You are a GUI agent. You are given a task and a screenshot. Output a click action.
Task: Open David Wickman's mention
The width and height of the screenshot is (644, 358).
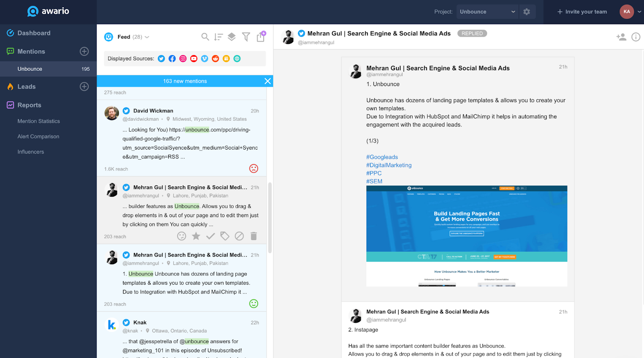(182, 138)
